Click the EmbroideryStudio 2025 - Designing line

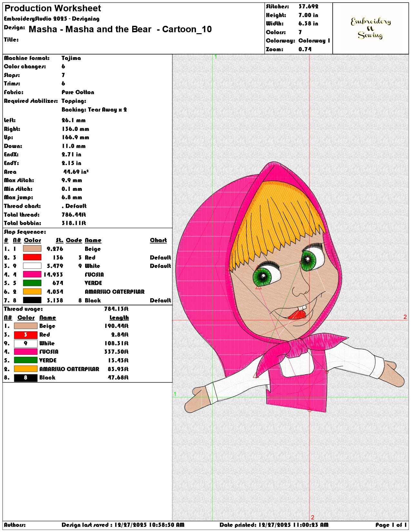[52, 19]
